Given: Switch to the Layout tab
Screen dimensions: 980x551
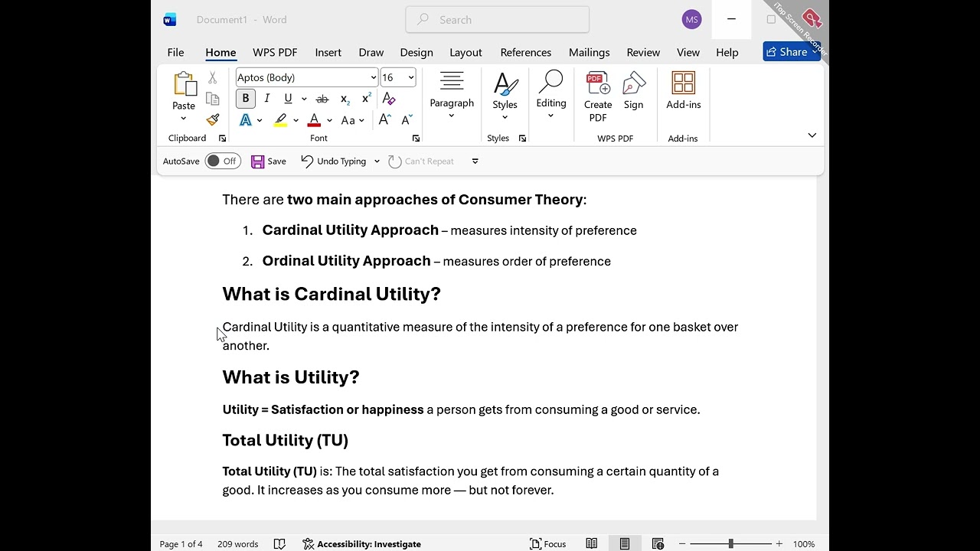Looking at the screenshot, I should (465, 53).
